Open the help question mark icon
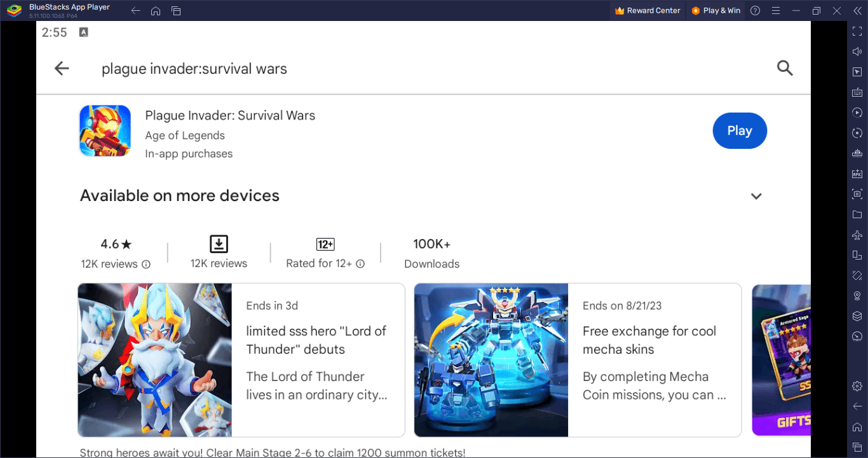The height and width of the screenshot is (458, 868). click(755, 11)
